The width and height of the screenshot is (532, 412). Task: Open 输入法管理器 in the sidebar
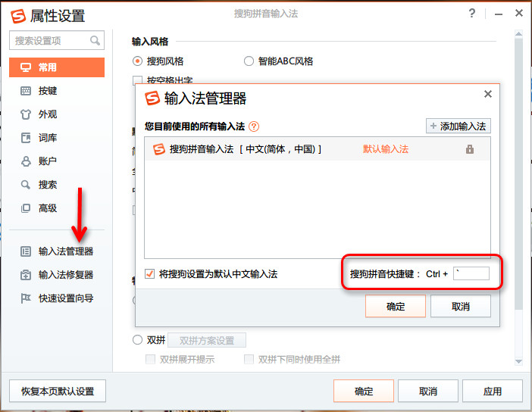pos(65,251)
